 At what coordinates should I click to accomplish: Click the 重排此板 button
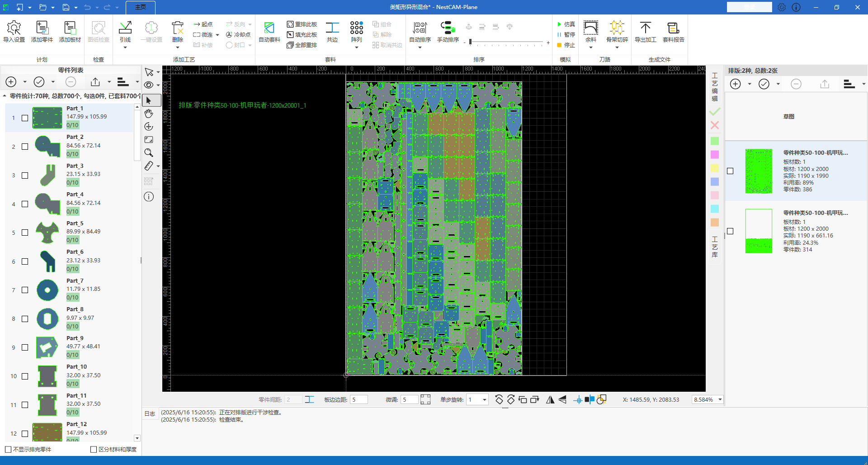tap(302, 24)
